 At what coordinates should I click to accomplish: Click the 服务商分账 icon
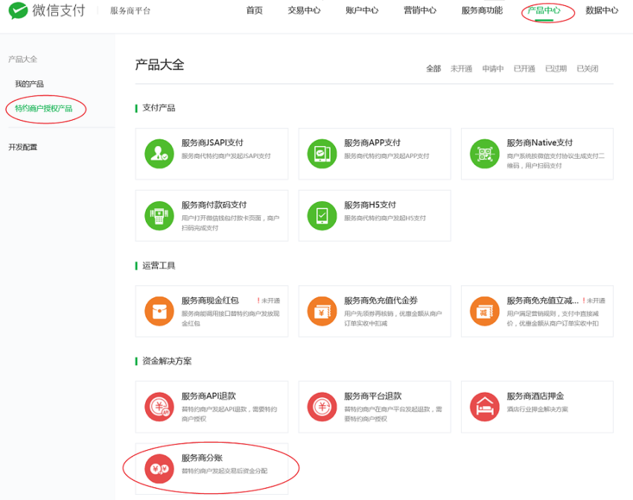158,468
